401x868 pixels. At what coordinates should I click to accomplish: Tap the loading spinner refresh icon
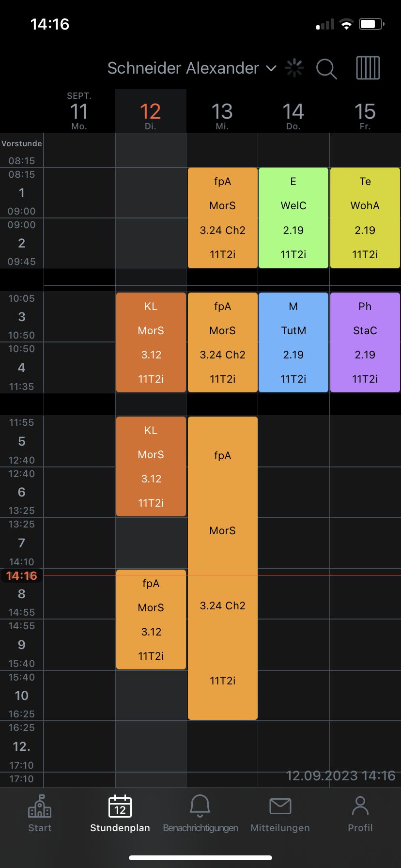[x=294, y=68]
